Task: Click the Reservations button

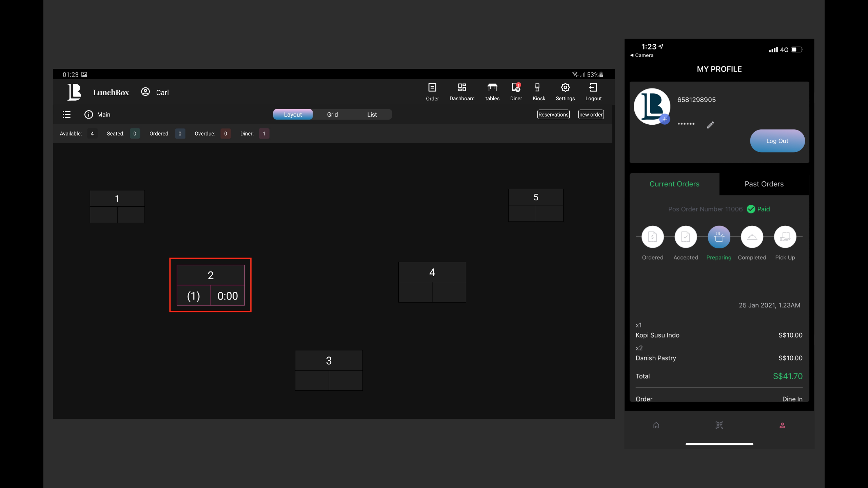Action: click(x=553, y=115)
